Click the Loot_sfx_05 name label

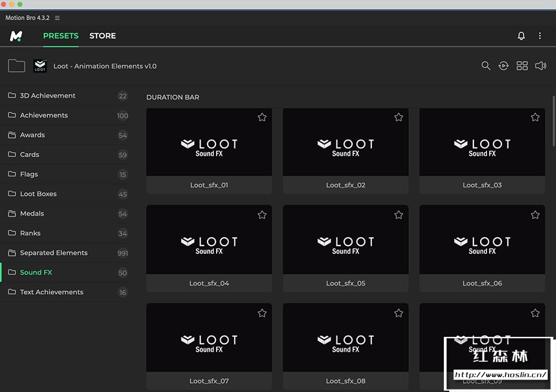(346, 283)
